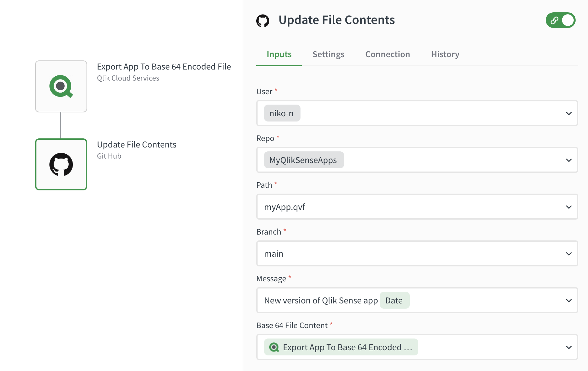Viewport: 588px width, 371px height.
Task: Click the Date token in the Message field
Action: click(x=394, y=300)
